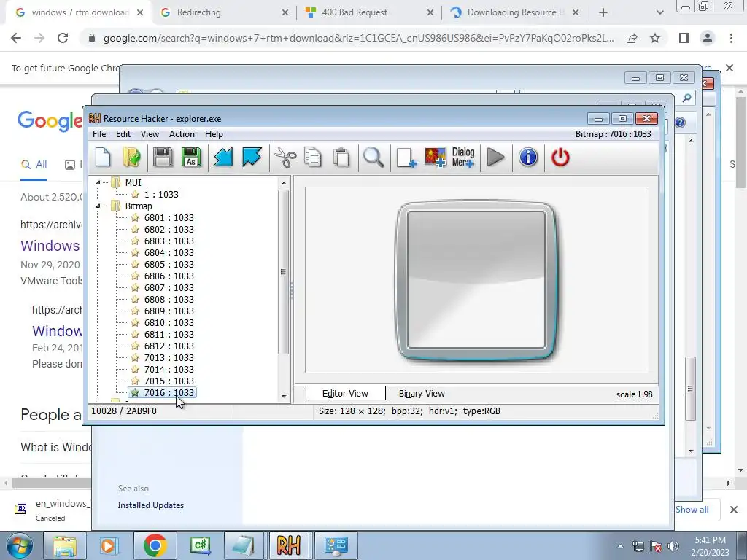Reload the page in Chrome

coord(63,38)
